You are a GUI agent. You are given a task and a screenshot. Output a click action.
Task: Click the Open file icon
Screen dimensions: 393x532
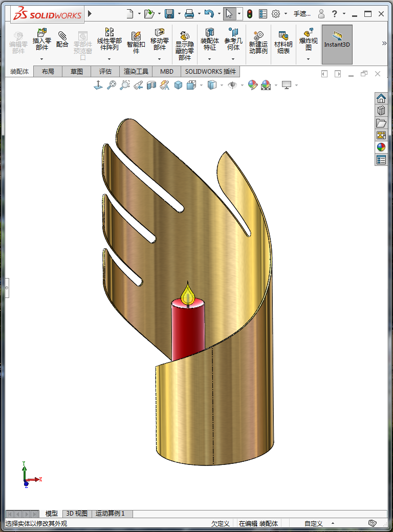[149, 14]
